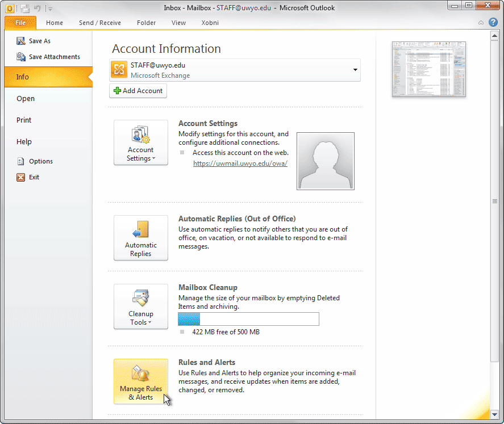
Task: Click the scroll up arrow
Action: tap(495, 36)
